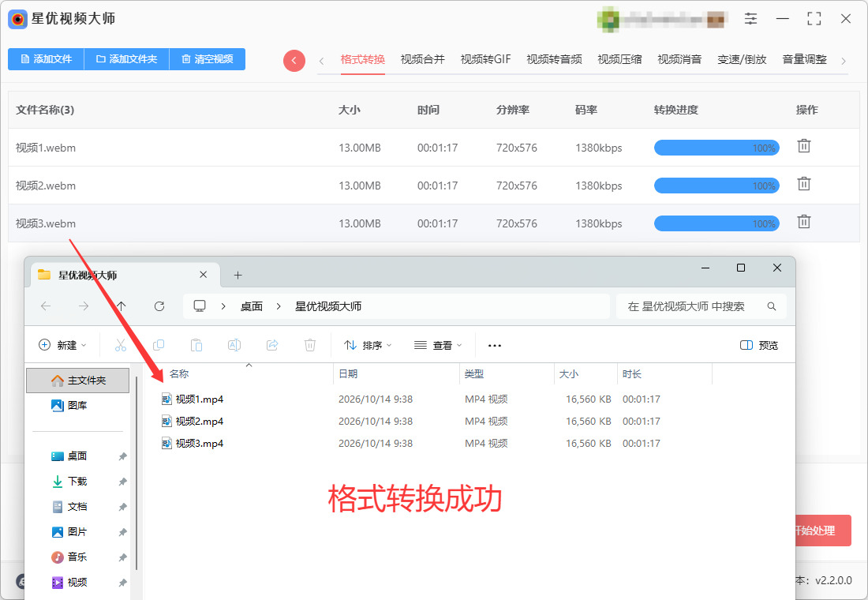Screen dimensions: 868x600
Task: Click the 开始处理 button
Action: pyautogui.click(x=822, y=531)
